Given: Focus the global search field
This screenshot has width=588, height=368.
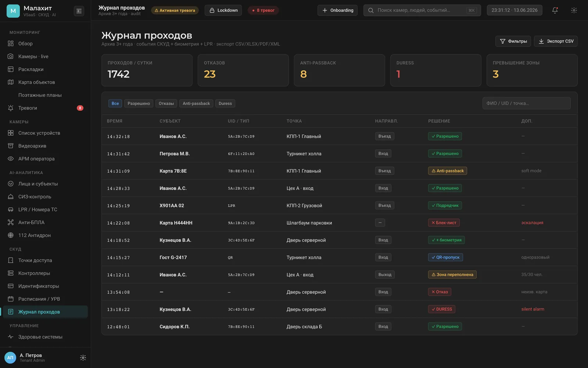Looking at the screenshot, I should click(x=422, y=10).
